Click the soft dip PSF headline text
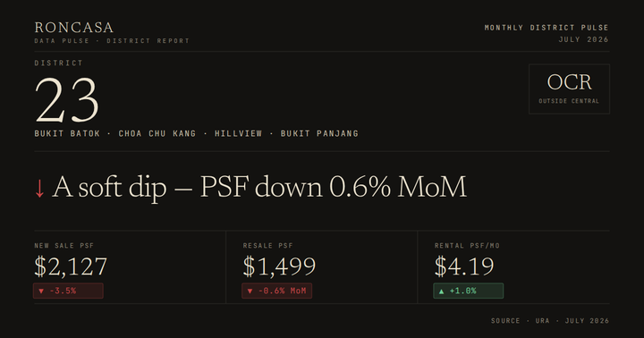 [259, 187]
